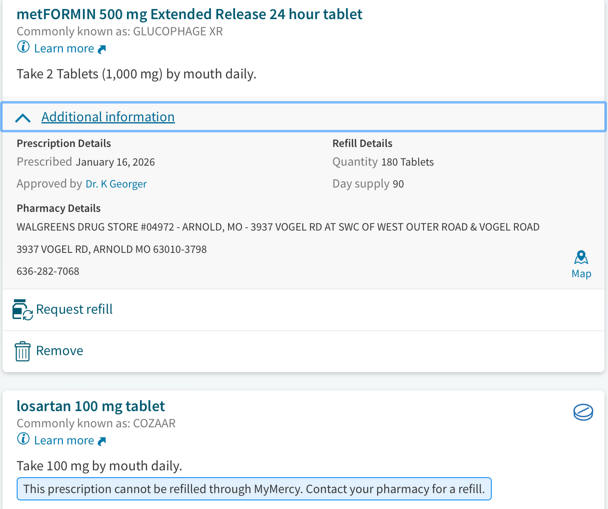Click the Map pin icon for Walgreens
Viewport: 608px width, 509px height.
pyautogui.click(x=581, y=258)
